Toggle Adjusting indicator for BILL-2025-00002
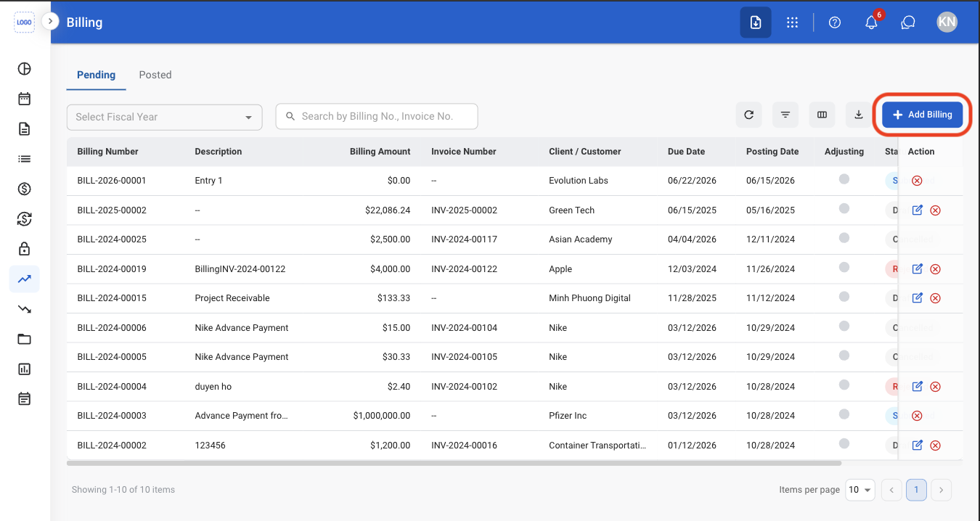Screen dimensions: 980x521 click(844, 208)
